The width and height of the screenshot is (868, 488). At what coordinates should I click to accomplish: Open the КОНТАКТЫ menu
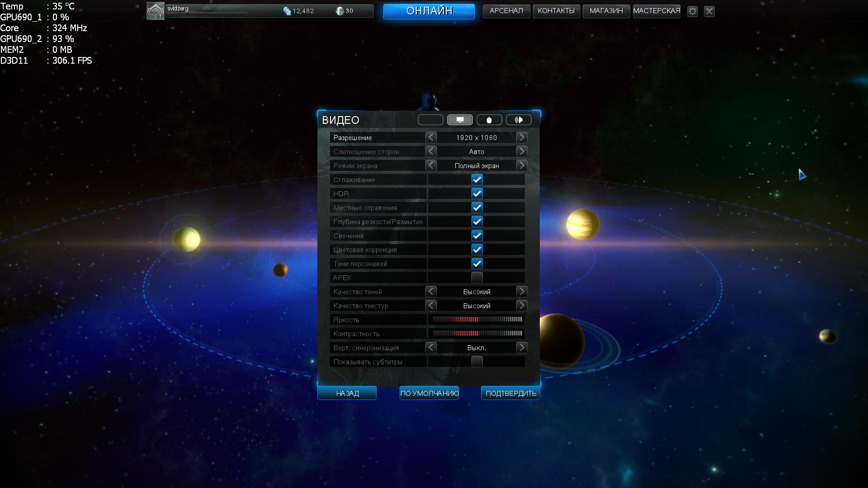pos(556,11)
